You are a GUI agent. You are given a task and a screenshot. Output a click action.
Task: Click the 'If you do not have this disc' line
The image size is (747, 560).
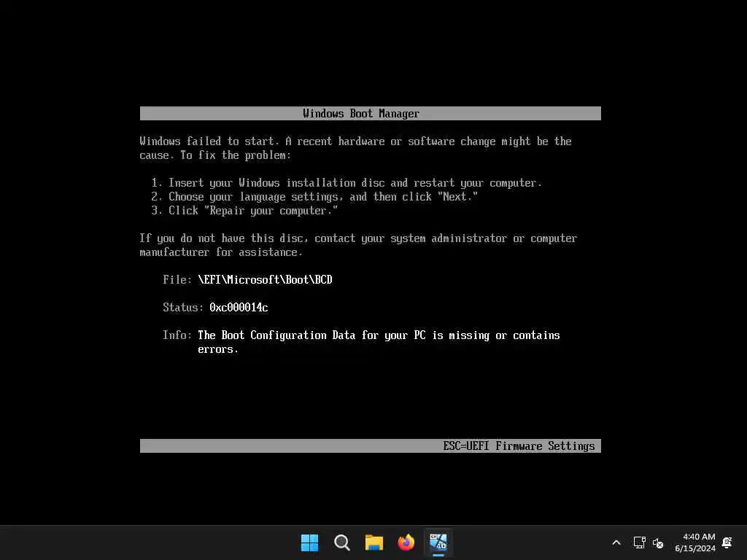click(358, 245)
